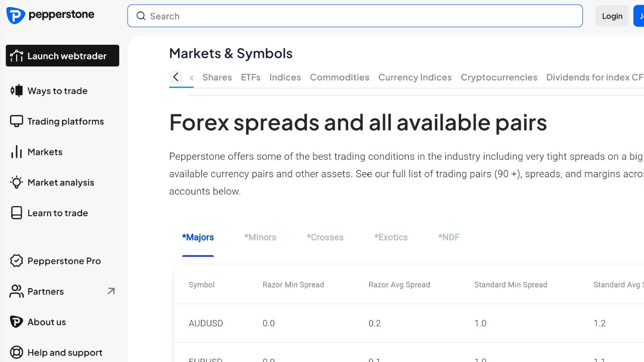The image size is (644, 362).
Task: Open Partners external link arrow
Action: pyautogui.click(x=111, y=291)
